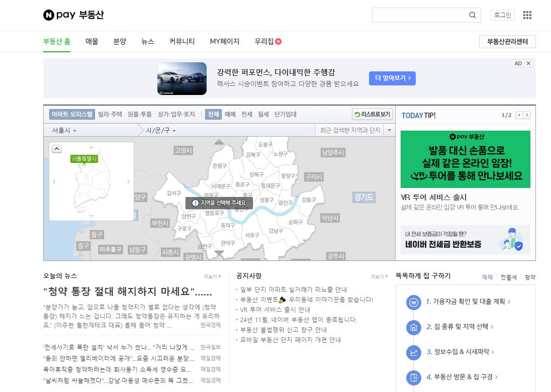
Task: Open the 시/군/구 district dropdown
Action: pos(161,130)
